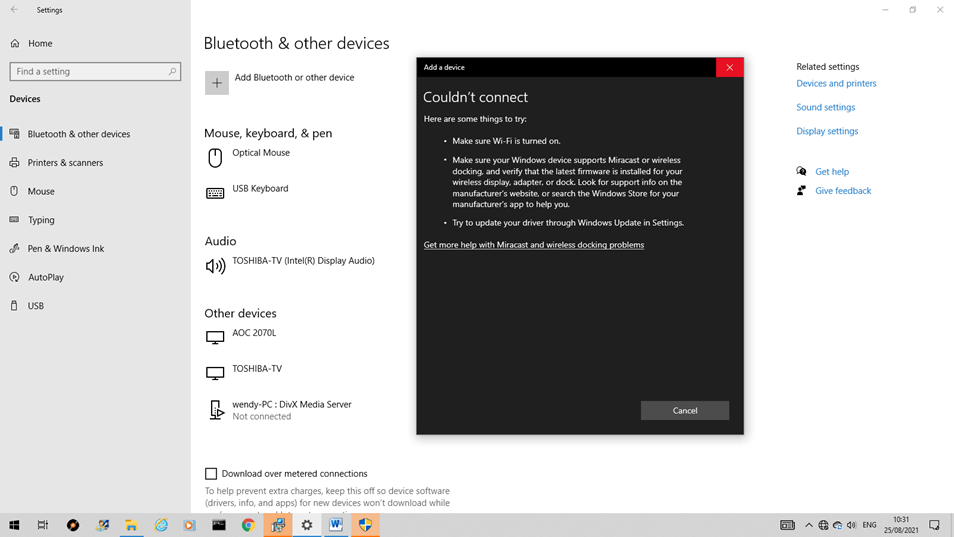
Task: Select the AOC 2070L display device
Action: tap(254, 333)
